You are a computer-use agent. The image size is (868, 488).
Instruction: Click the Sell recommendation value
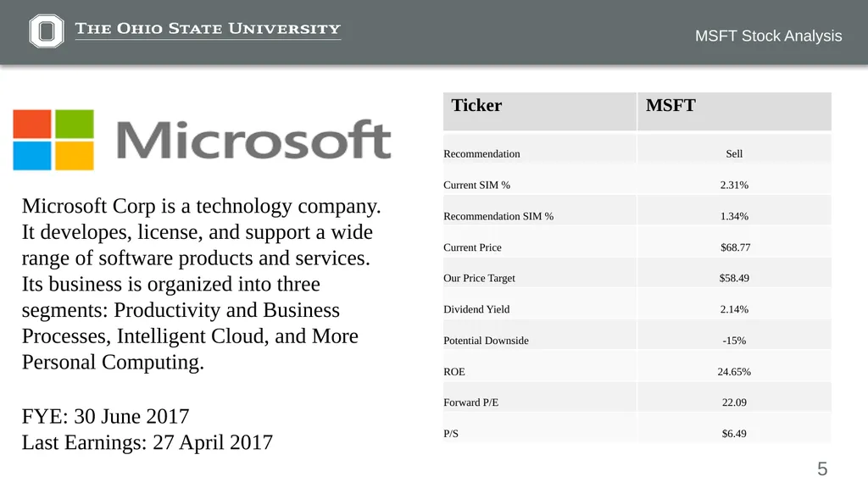point(734,154)
